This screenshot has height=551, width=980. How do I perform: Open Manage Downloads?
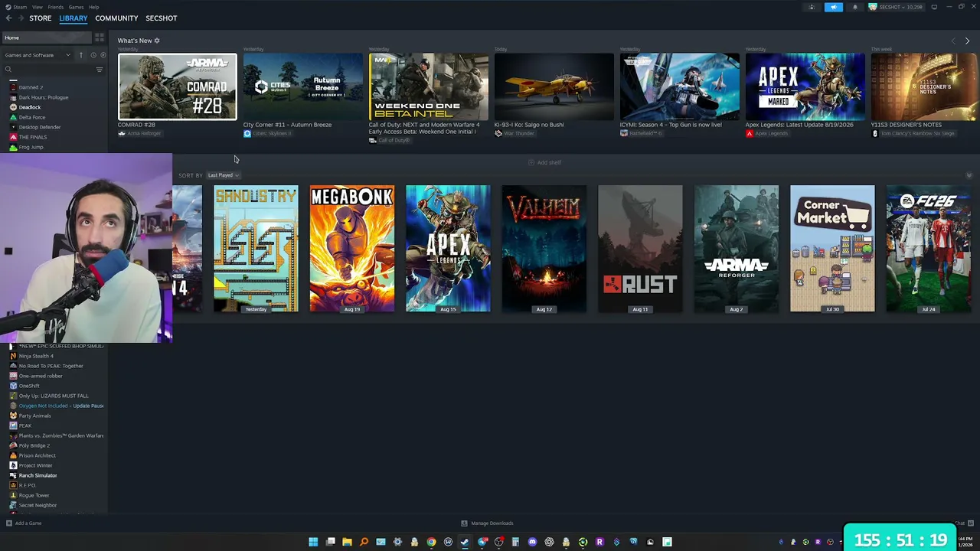point(487,523)
